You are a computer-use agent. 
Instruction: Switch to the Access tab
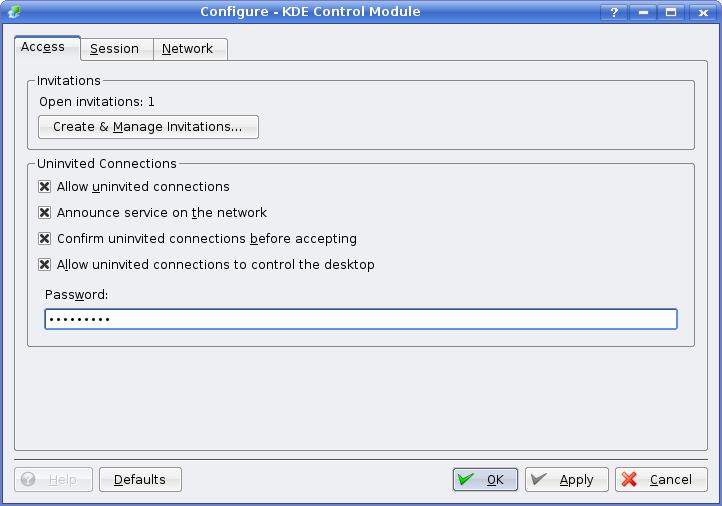pos(43,47)
